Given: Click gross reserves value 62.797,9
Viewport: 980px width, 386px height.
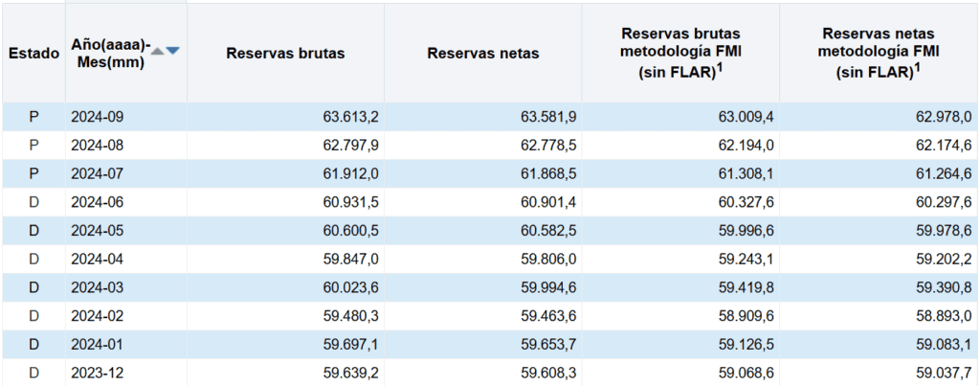Looking at the screenshot, I should click(x=350, y=146).
